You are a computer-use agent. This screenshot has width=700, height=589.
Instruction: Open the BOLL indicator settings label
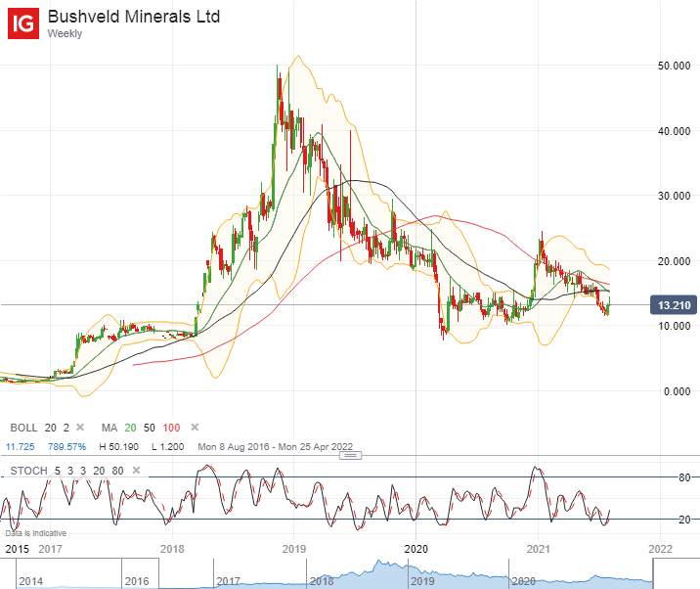click(23, 428)
